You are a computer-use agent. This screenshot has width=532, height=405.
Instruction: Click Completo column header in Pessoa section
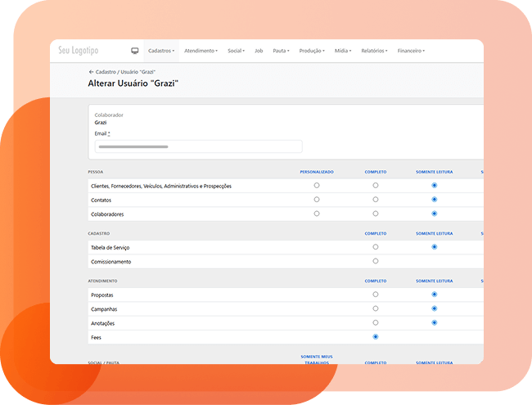coord(376,172)
